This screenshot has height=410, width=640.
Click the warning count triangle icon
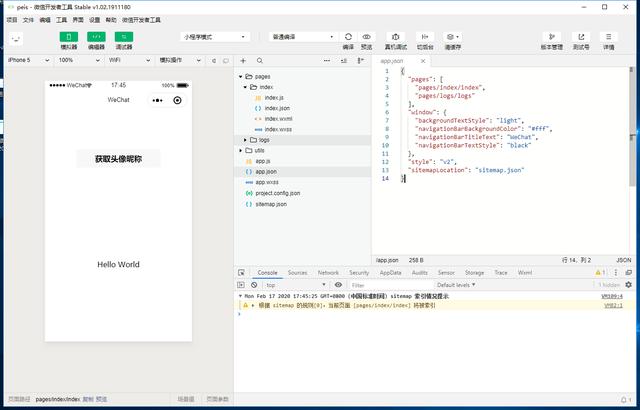click(x=598, y=273)
